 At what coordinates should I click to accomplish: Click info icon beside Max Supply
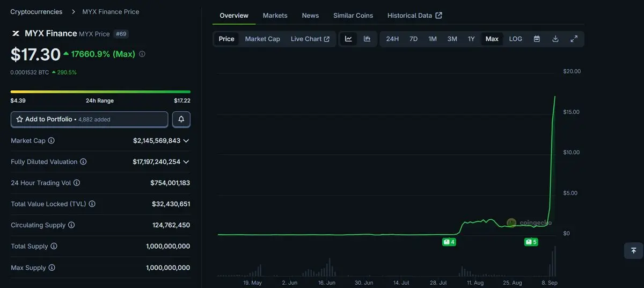(x=52, y=268)
